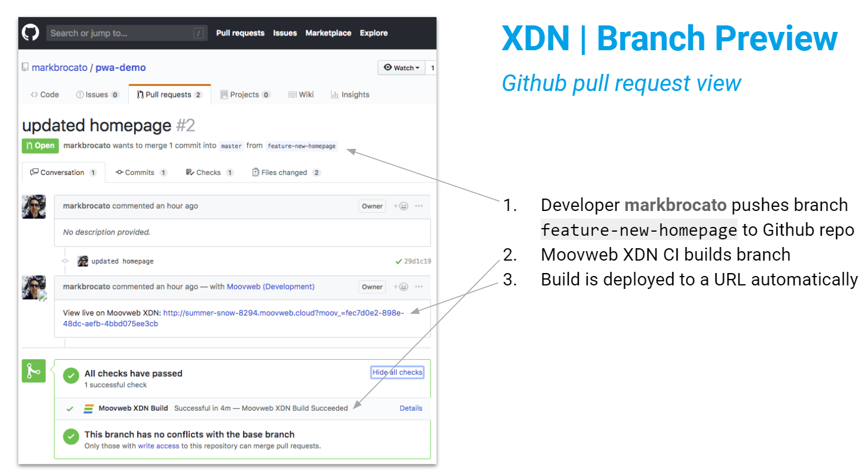The width and height of the screenshot is (868, 471).
Task: Click avatar beside the Moovweb XDN comment
Action: pyautogui.click(x=34, y=288)
